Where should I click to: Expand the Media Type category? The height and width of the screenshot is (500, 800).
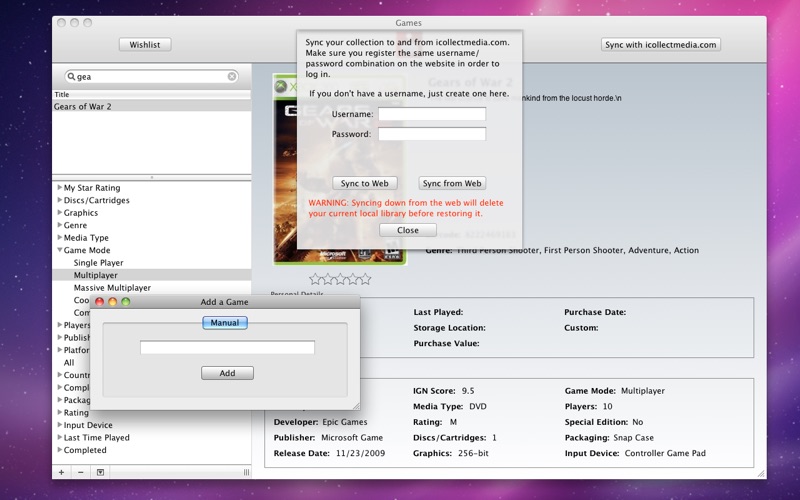tap(60, 238)
